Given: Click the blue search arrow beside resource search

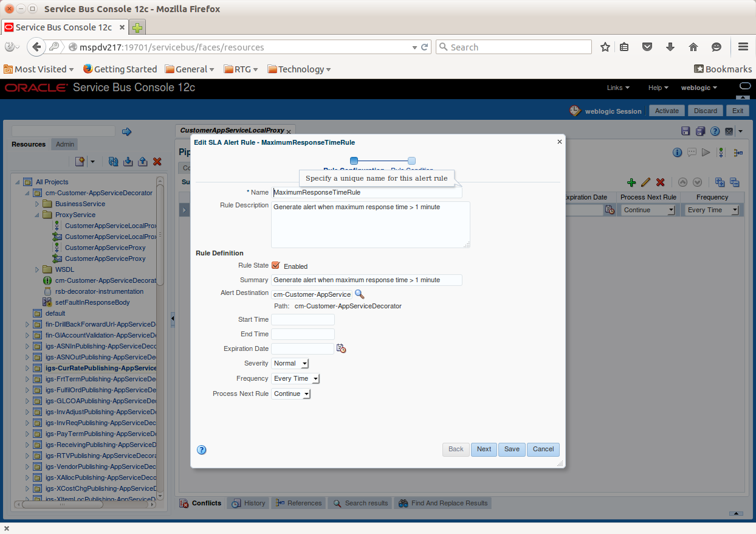Looking at the screenshot, I should point(127,131).
